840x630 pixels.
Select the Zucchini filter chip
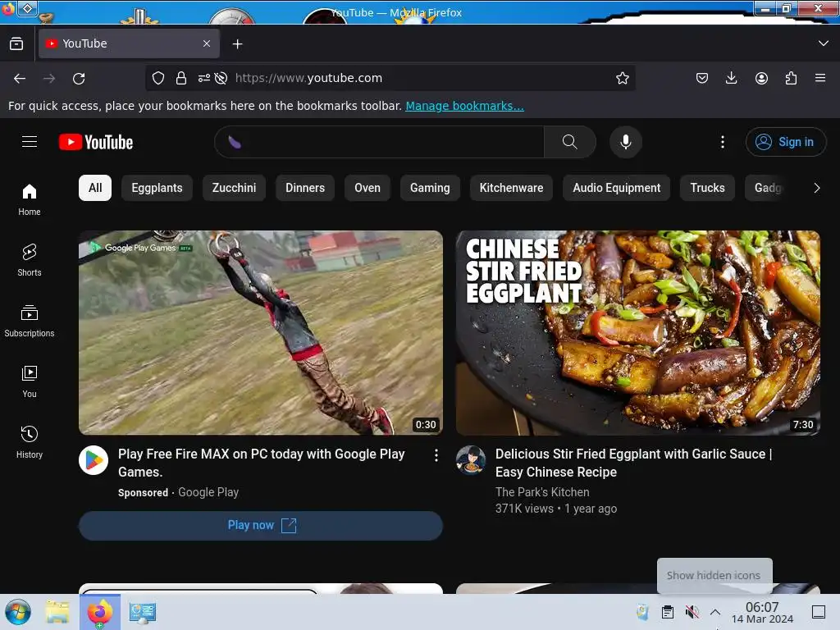pos(234,188)
